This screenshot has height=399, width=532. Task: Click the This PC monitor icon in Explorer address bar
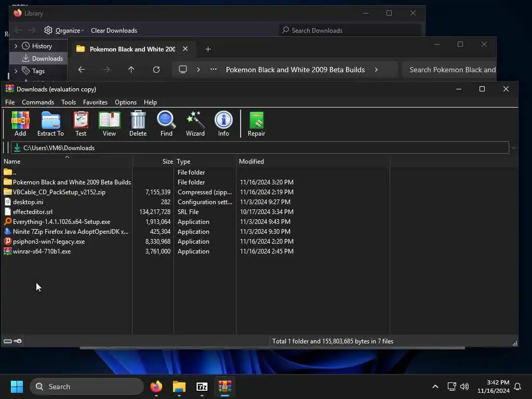[183, 70]
